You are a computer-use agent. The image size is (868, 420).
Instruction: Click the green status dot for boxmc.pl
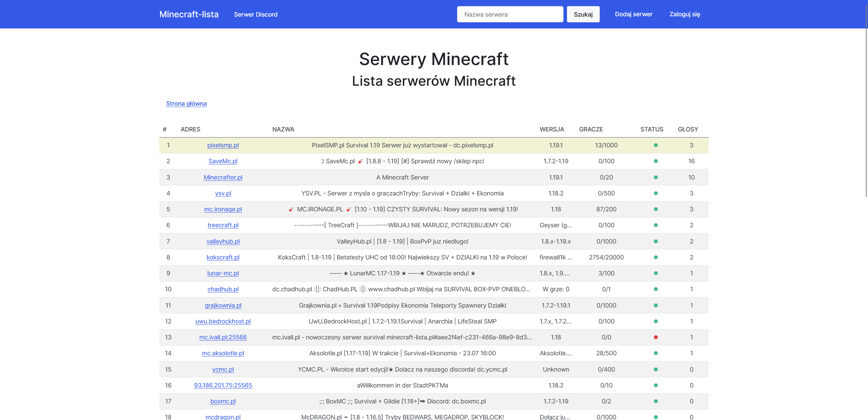coord(656,401)
